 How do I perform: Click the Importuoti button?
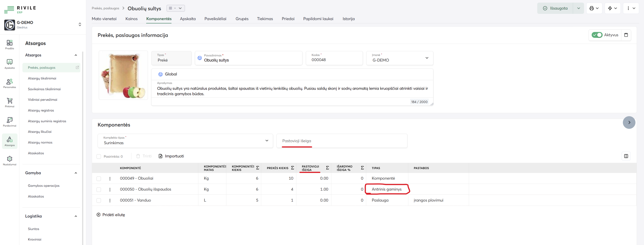coord(171,156)
